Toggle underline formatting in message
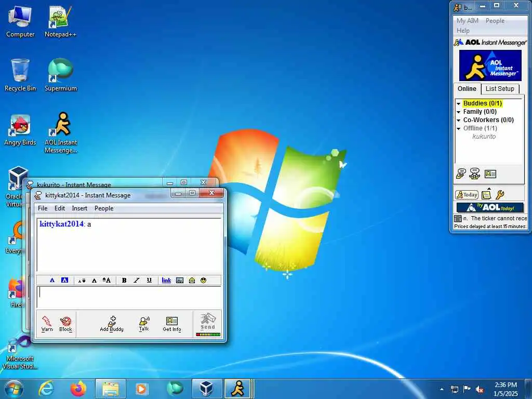The width and height of the screenshot is (532, 399). coord(149,280)
